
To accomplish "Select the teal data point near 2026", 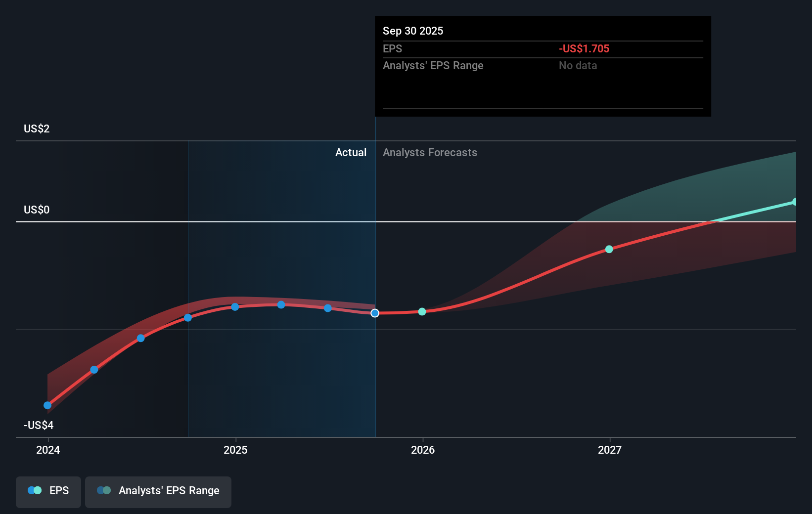I will [422, 311].
